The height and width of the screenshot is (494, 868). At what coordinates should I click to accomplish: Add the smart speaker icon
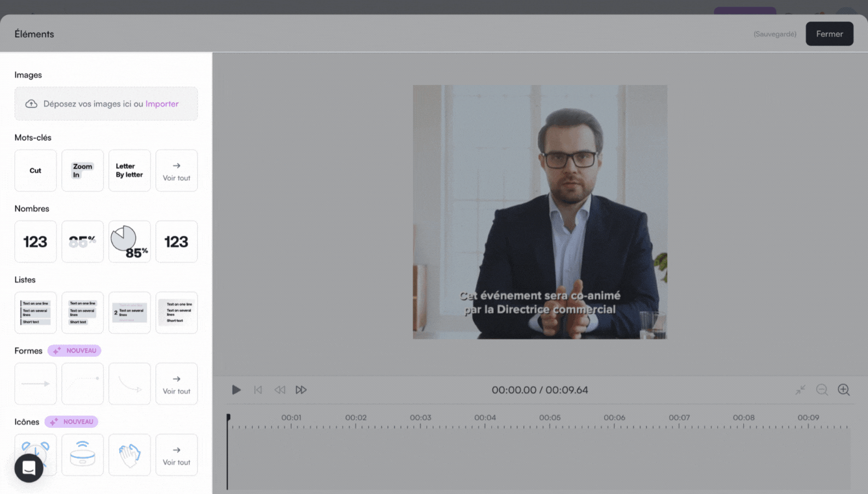pos(83,455)
